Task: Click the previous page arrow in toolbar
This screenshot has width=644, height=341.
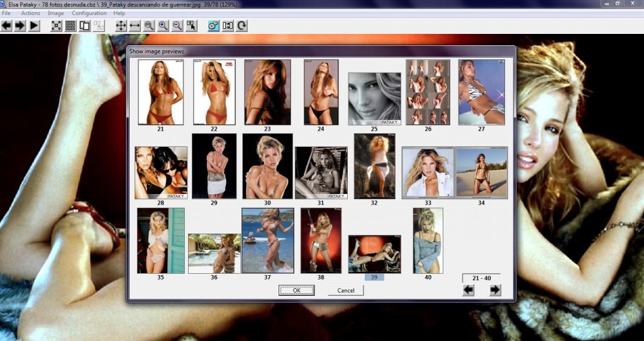Action: [7, 26]
